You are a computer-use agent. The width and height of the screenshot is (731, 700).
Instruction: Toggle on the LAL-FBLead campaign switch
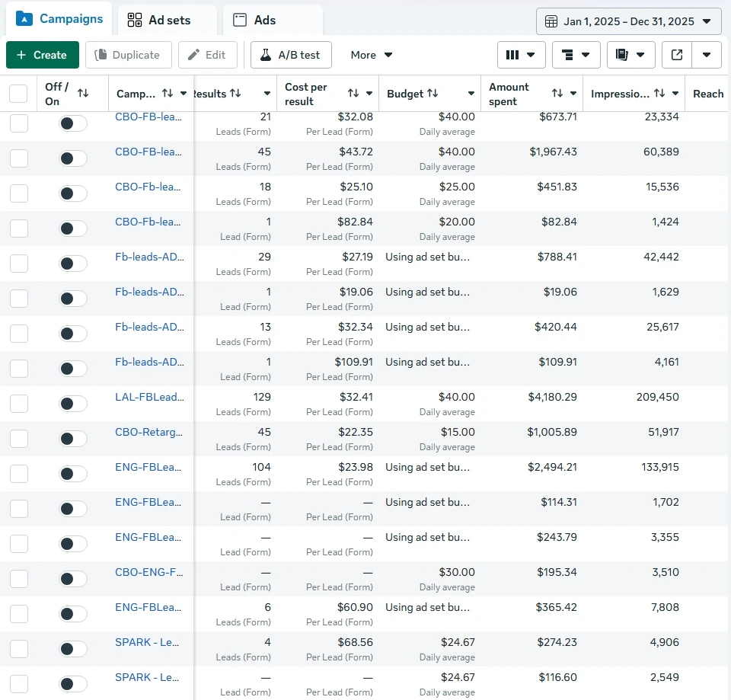[x=73, y=404]
